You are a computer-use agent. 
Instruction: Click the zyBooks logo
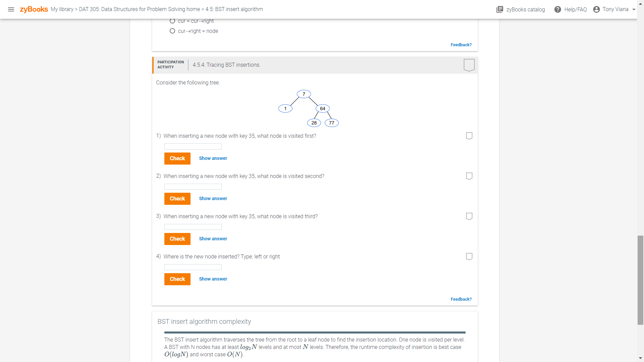coord(34,9)
